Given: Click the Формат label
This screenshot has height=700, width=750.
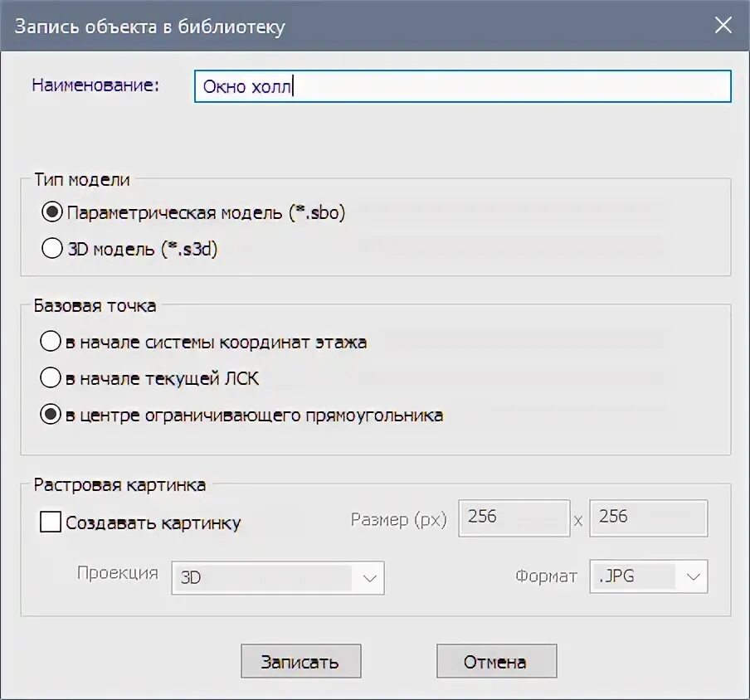Looking at the screenshot, I should pos(546,576).
